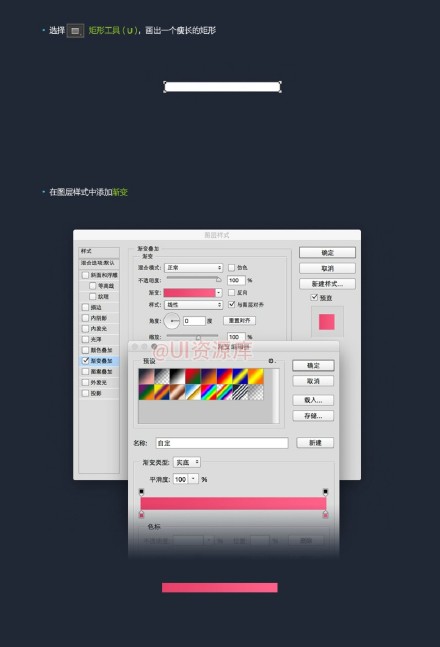Uncheck the 渐变叠加 (Gradient Overlay) checkbox
This screenshot has height=647, width=440.
(85, 361)
